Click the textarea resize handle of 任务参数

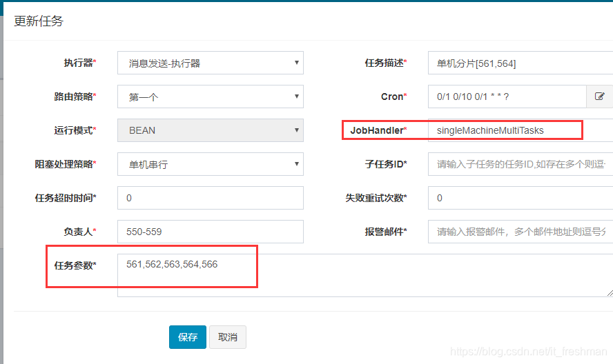point(610,293)
